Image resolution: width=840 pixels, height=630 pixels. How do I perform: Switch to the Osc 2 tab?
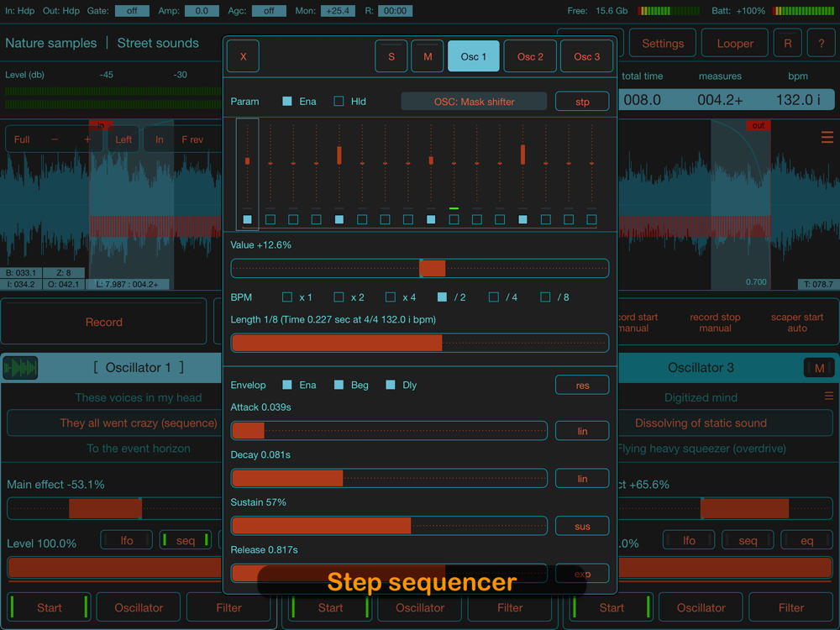tap(530, 56)
